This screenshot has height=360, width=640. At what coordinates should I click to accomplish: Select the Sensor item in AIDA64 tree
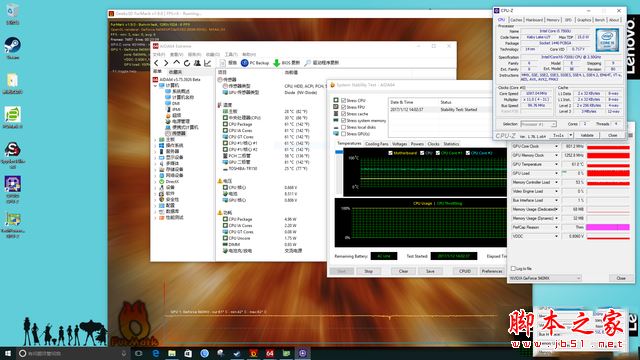coord(175,133)
